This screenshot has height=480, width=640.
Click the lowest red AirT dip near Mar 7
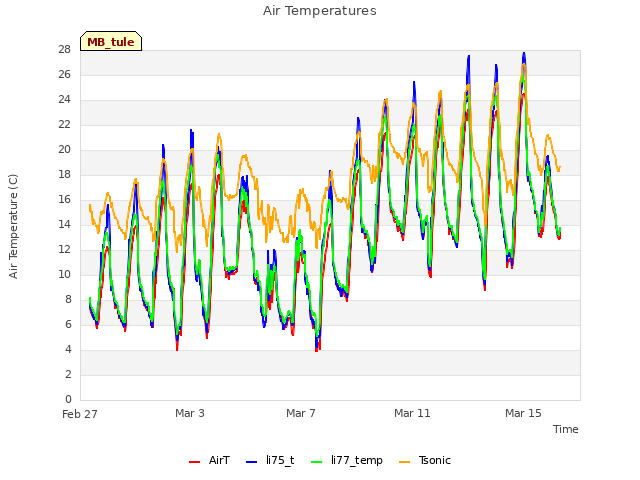coord(317,349)
